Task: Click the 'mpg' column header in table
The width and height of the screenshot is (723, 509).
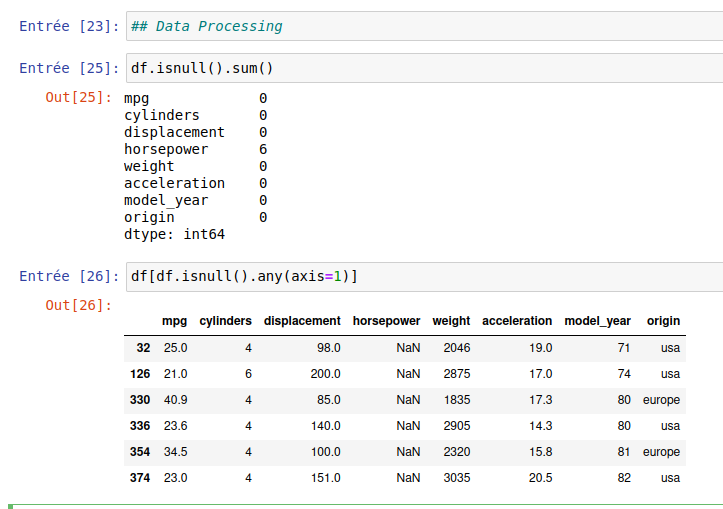Action: pyautogui.click(x=174, y=321)
